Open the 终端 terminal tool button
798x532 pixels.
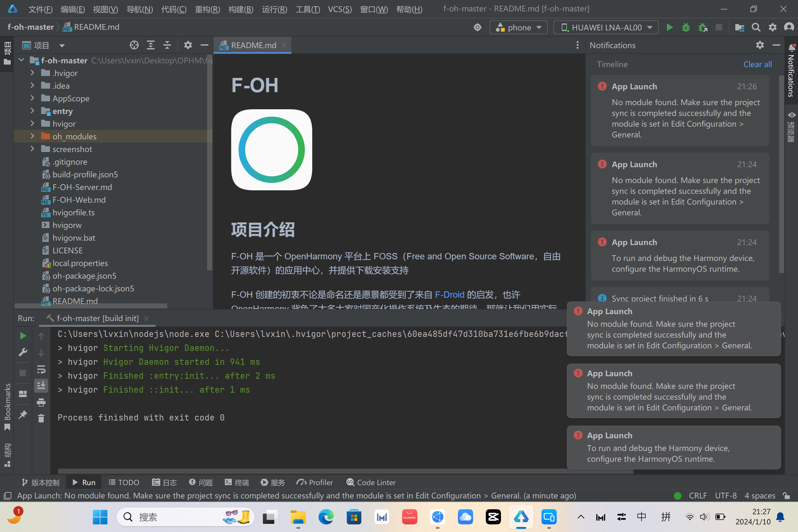pos(237,482)
